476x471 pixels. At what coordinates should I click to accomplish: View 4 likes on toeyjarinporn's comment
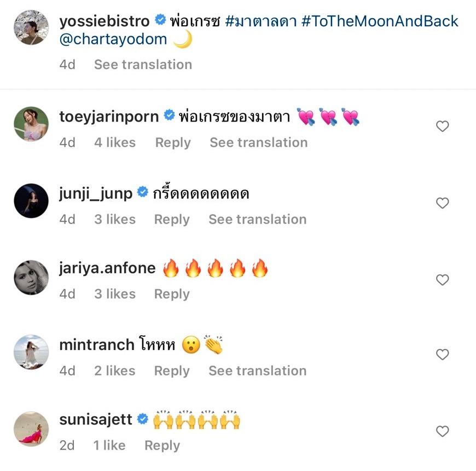(x=114, y=142)
